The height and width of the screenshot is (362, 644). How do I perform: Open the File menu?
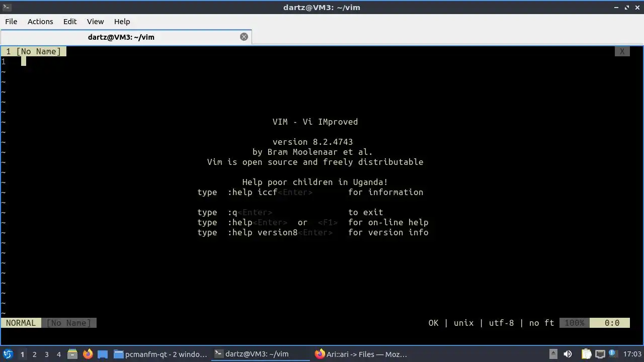tap(11, 22)
